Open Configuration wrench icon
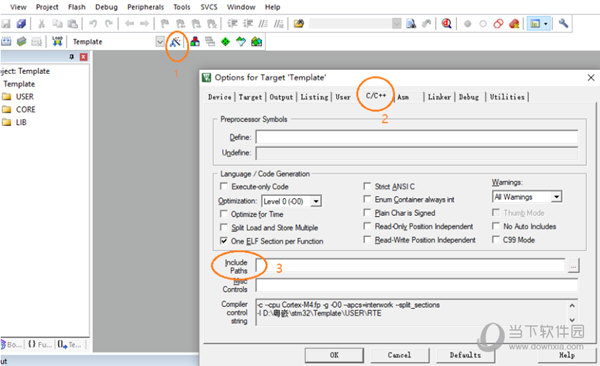Viewport: 600px width, 366px height. point(563,23)
